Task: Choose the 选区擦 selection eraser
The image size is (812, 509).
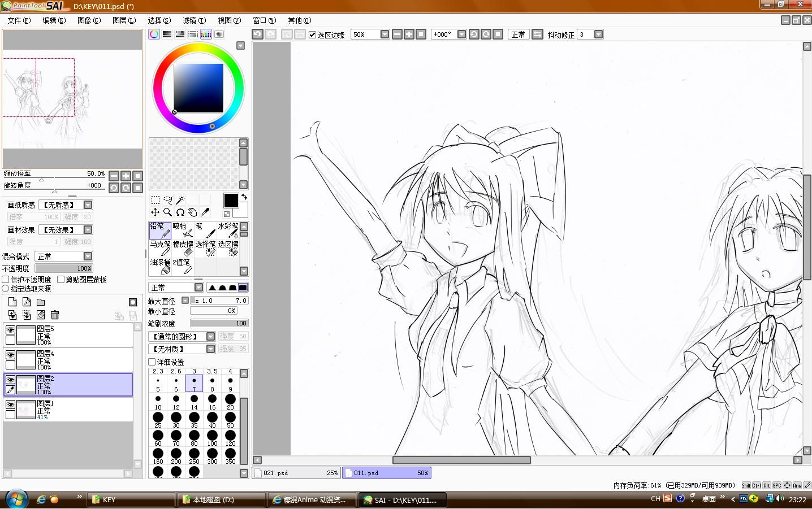Action: 228,248
